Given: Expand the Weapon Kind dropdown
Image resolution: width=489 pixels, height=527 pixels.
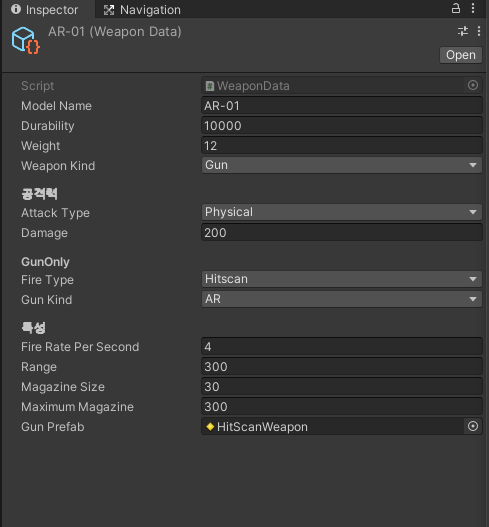Looking at the screenshot, I should coord(342,165).
